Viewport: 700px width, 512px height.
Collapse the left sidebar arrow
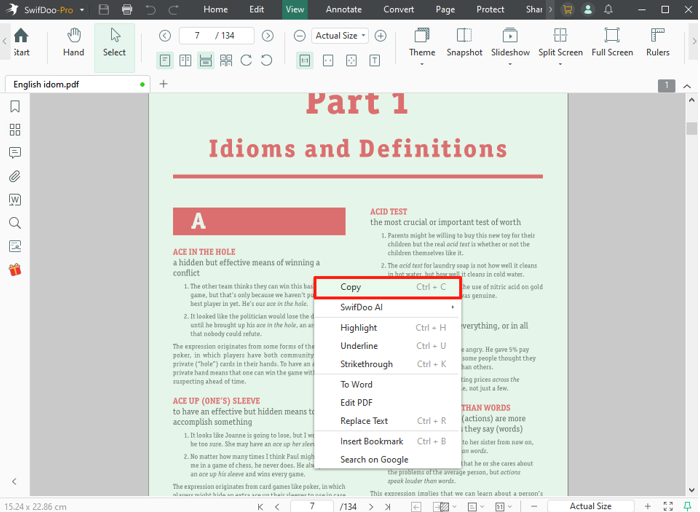click(x=14, y=481)
